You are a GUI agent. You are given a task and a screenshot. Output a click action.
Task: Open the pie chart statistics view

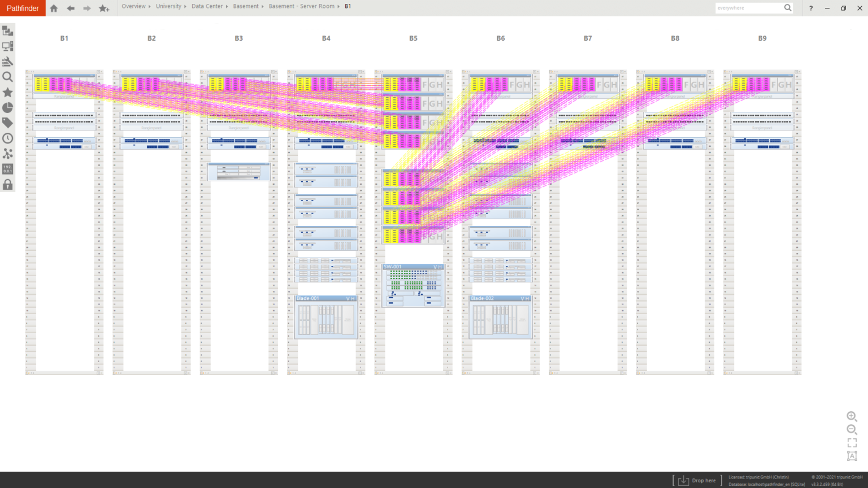pos(7,107)
